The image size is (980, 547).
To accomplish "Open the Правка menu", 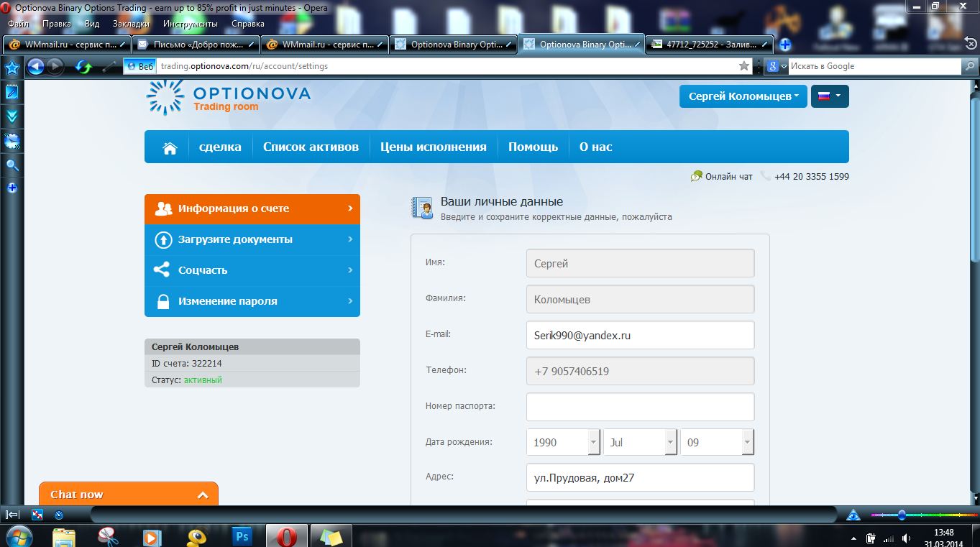I will [x=57, y=24].
